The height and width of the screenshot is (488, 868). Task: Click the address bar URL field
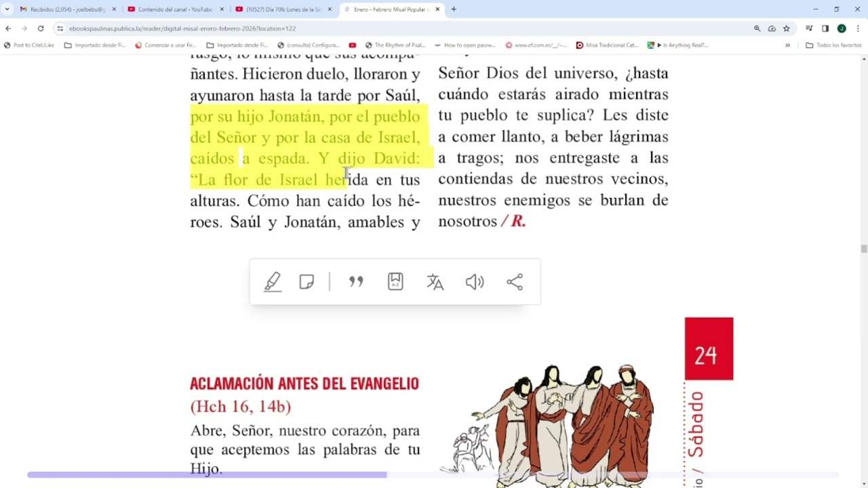pos(407,28)
